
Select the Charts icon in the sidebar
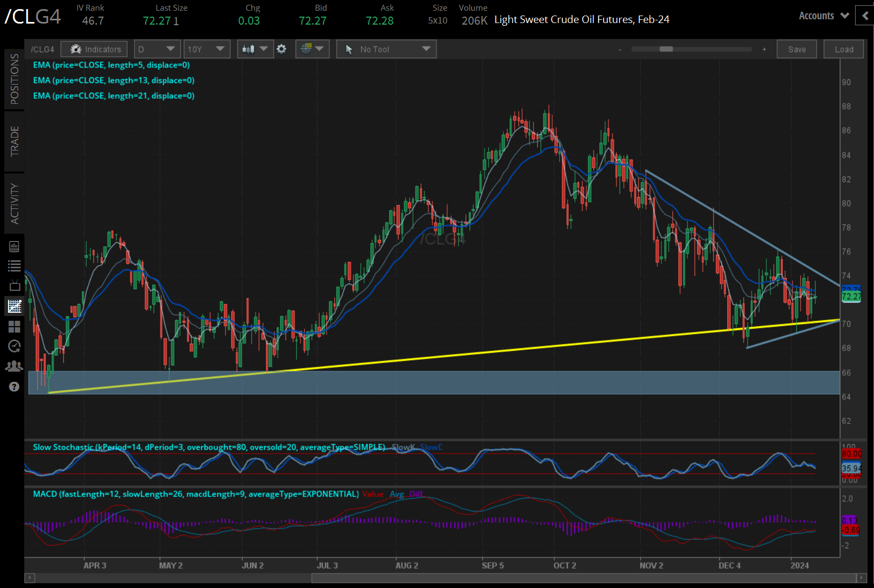click(x=14, y=306)
